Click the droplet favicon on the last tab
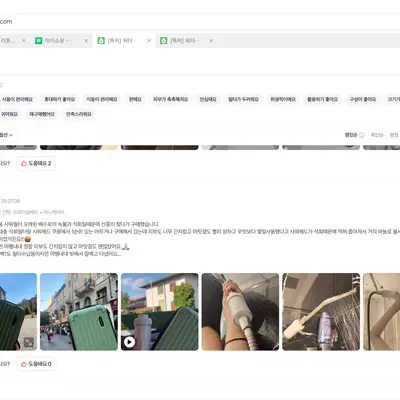This screenshot has width=400, height=400. click(x=163, y=41)
